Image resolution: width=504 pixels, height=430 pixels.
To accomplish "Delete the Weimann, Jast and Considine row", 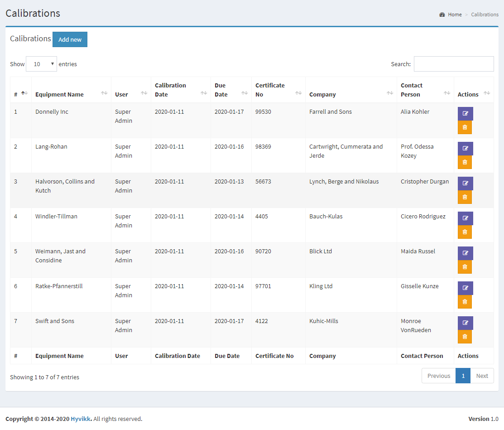I will click(465, 267).
